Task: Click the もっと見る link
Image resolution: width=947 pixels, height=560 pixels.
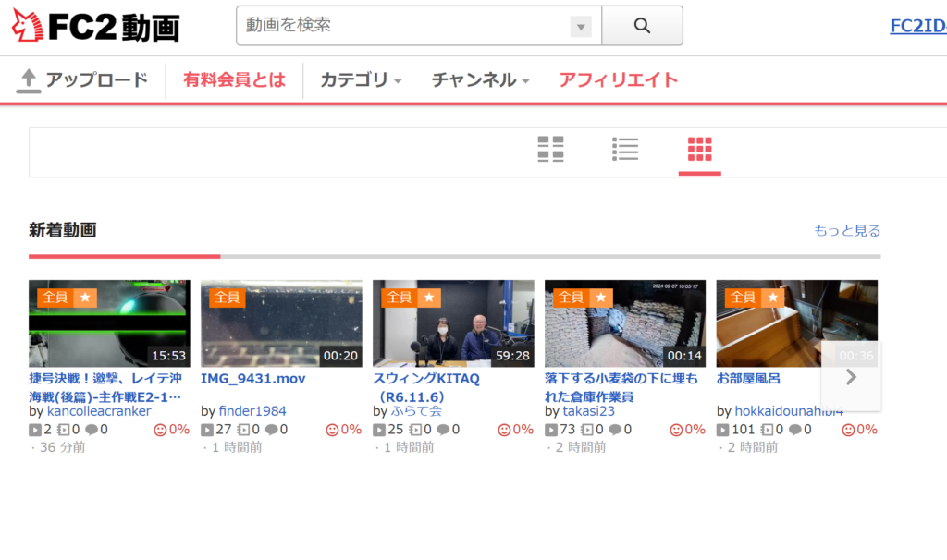Action: click(846, 231)
